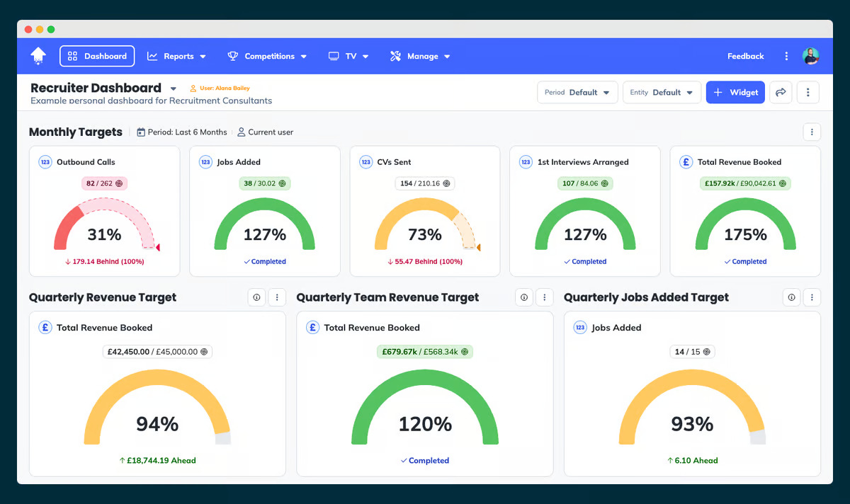This screenshot has width=850, height=504.
Task: Click the home logo icon in navbar
Action: tap(38, 56)
